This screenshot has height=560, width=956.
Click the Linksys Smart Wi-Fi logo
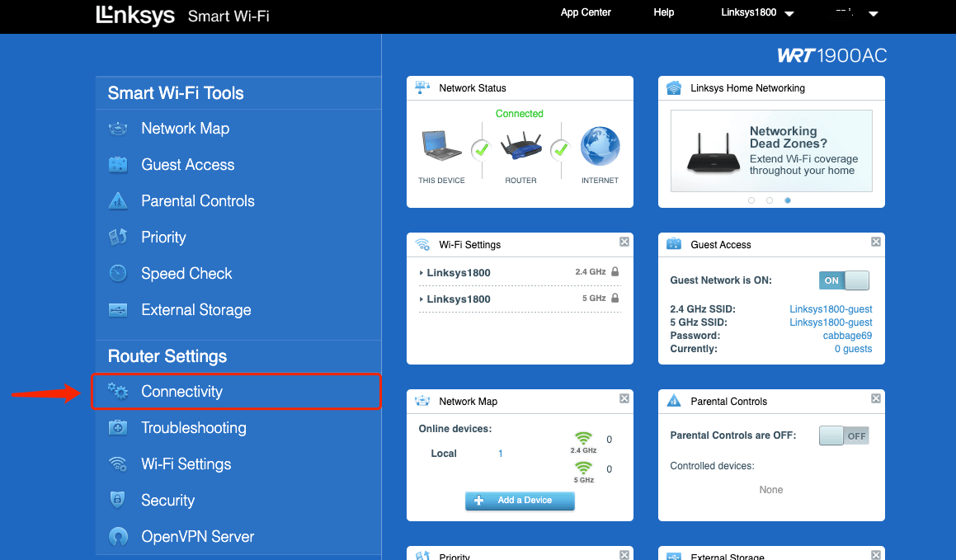click(x=182, y=16)
